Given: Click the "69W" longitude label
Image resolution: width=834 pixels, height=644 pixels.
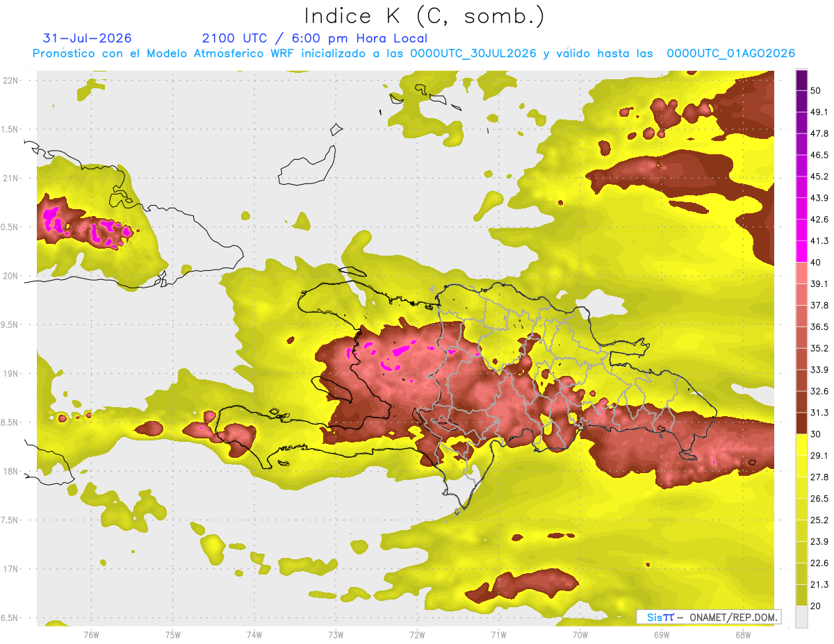Looking at the screenshot, I should [661, 634].
